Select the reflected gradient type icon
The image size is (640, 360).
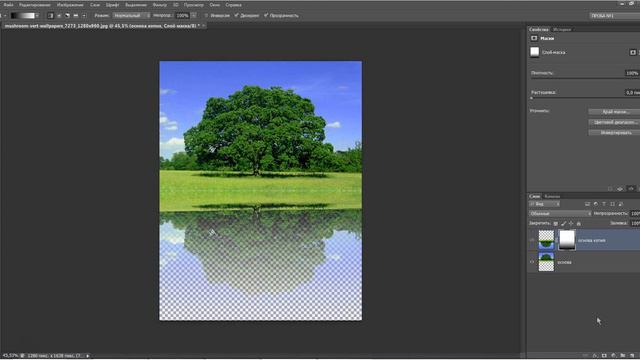coord(76,16)
